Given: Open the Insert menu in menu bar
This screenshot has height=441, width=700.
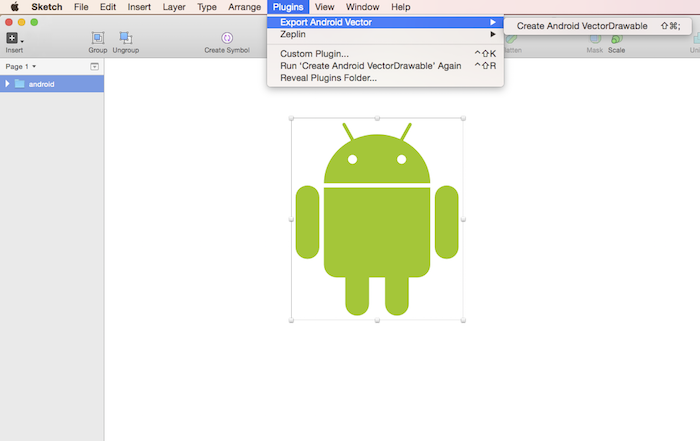Looking at the screenshot, I should click(139, 7).
